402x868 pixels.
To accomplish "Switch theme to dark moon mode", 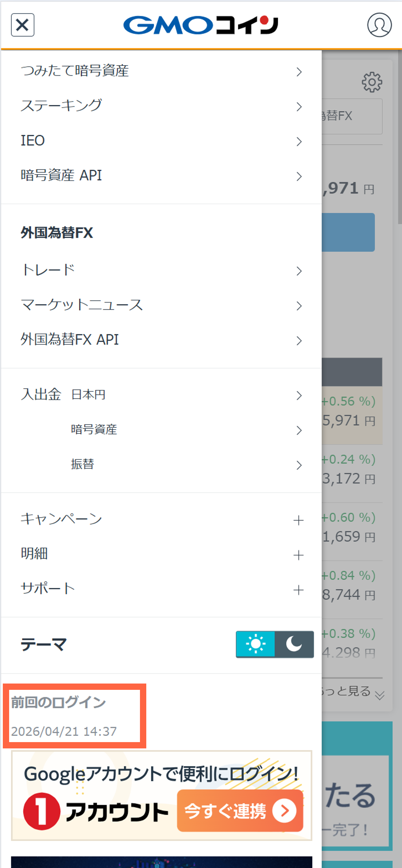I will coord(294,644).
